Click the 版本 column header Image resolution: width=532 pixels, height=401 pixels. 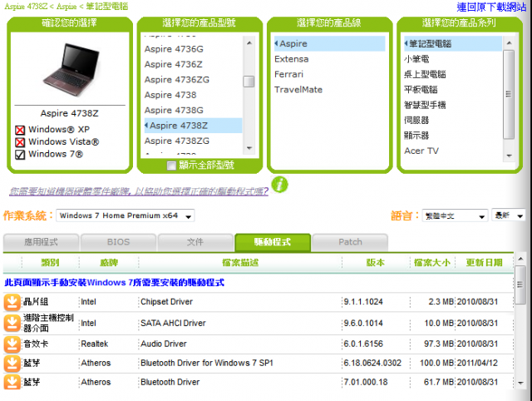click(376, 262)
